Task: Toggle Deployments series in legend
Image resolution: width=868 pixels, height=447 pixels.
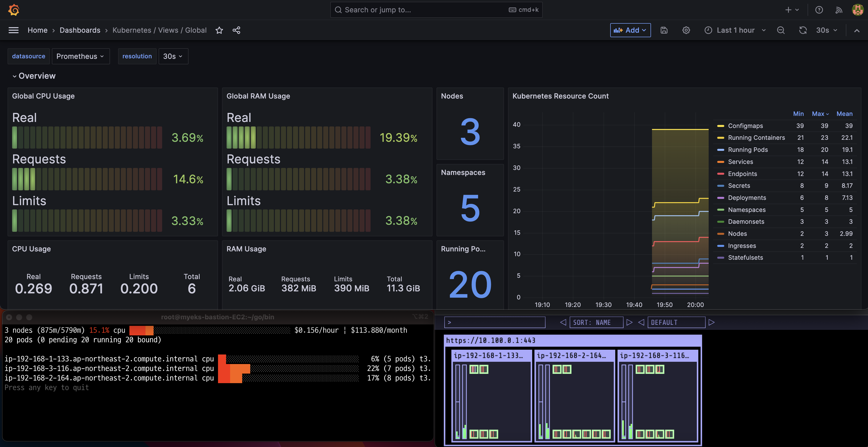Action: tap(747, 198)
